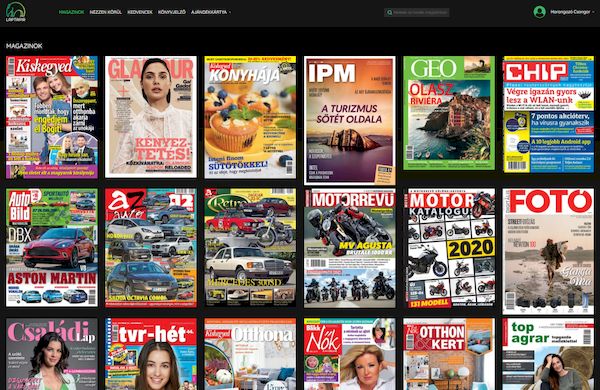The image size is (600, 390).
Task: Open the Nézzen körül menu item
Action: 106,12
